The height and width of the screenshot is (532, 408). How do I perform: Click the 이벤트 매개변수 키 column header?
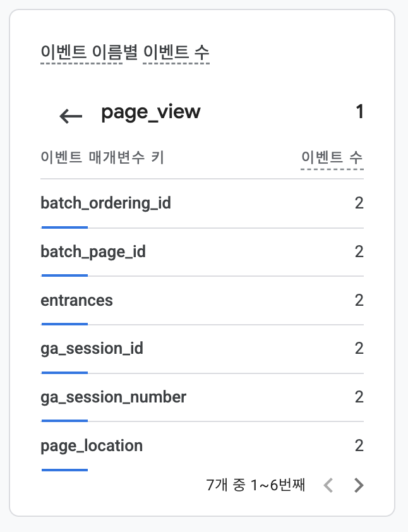point(102,157)
